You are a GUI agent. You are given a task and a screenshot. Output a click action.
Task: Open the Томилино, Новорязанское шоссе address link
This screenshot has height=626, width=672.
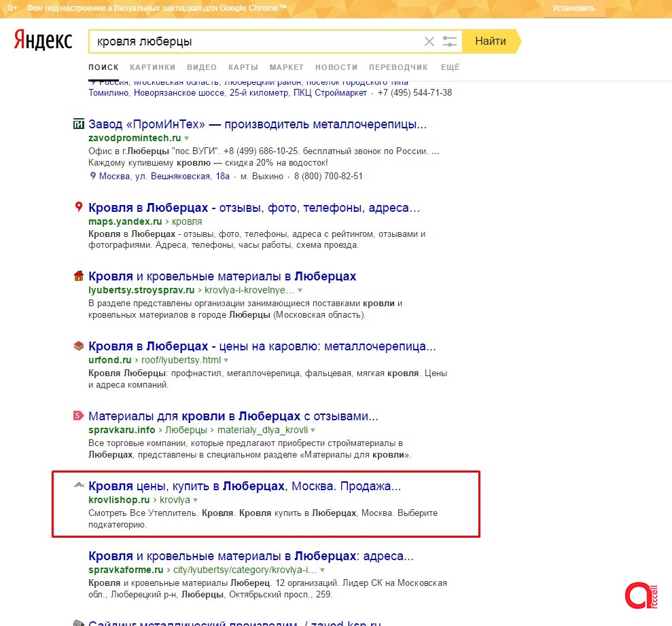tap(228, 92)
